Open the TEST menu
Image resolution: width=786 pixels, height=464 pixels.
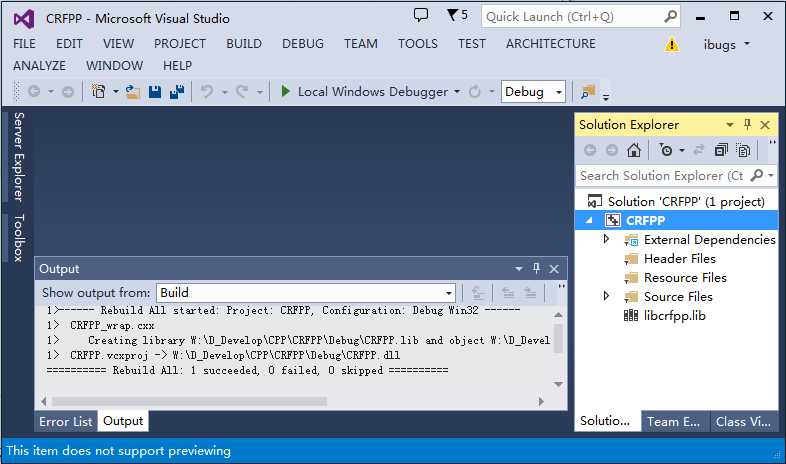click(x=472, y=44)
